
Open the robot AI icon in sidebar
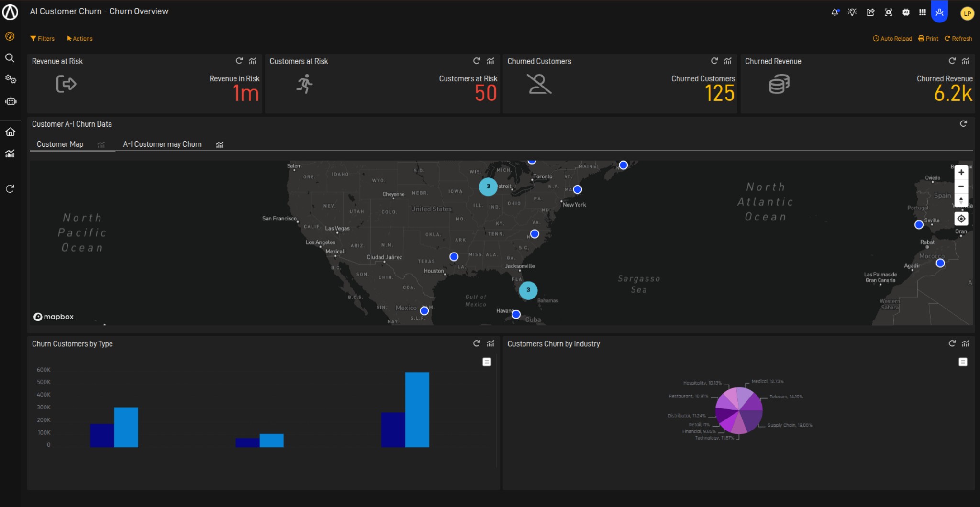coord(11,101)
